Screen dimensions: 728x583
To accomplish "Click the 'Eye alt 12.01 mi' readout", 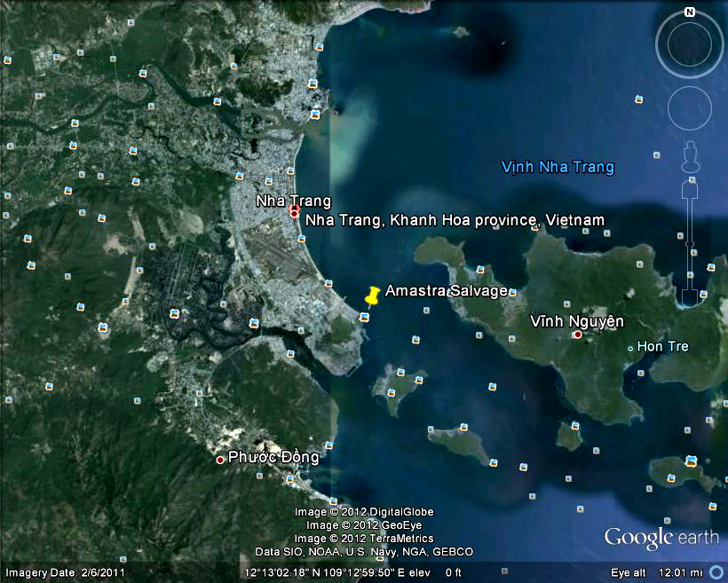I will click(x=657, y=572).
